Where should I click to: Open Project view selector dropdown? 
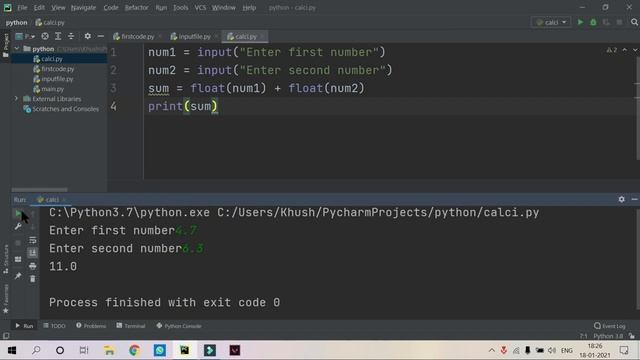point(25,36)
